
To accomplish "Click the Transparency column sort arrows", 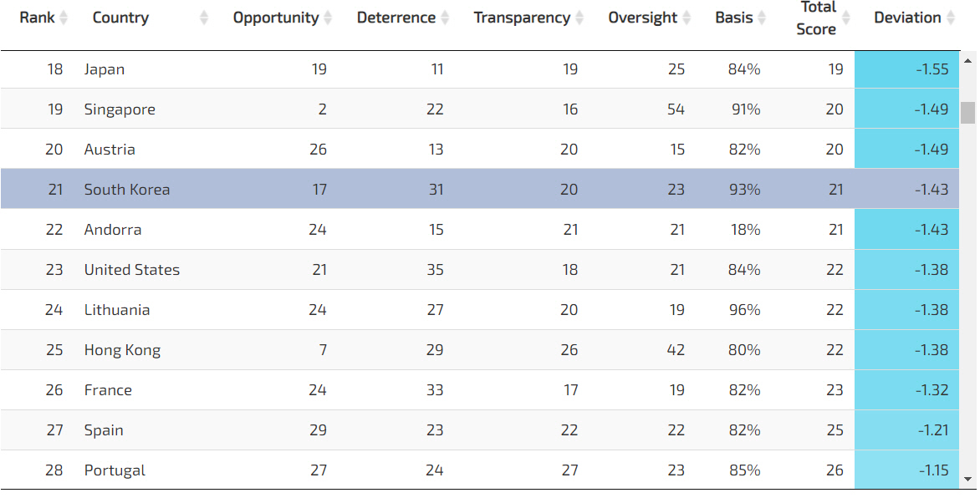I will pyautogui.click(x=579, y=18).
